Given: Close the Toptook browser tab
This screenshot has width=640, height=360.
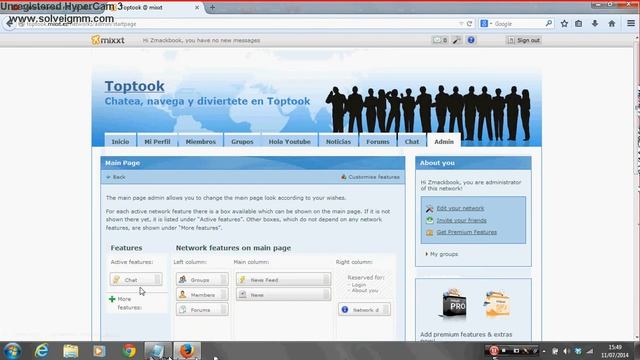Looking at the screenshot, I should click(197, 7).
